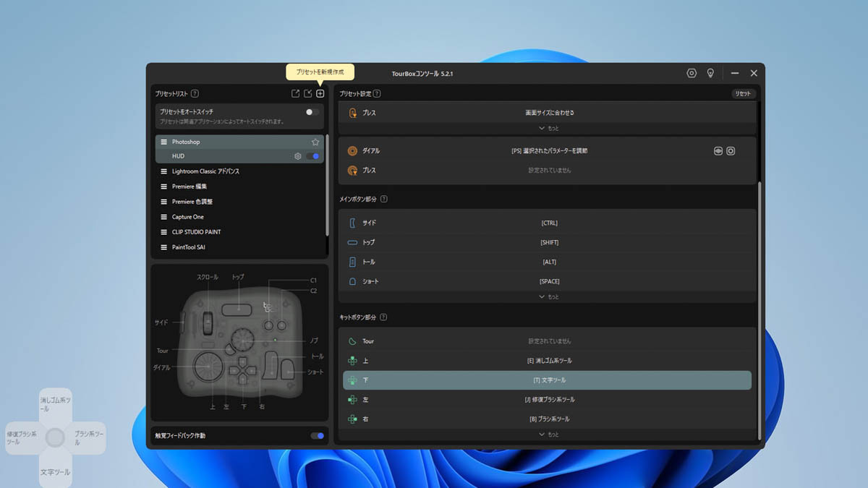Click the import preset icon
Image resolution: width=868 pixels, height=488 pixels.
pyautogui.click(x=307, y=94)
